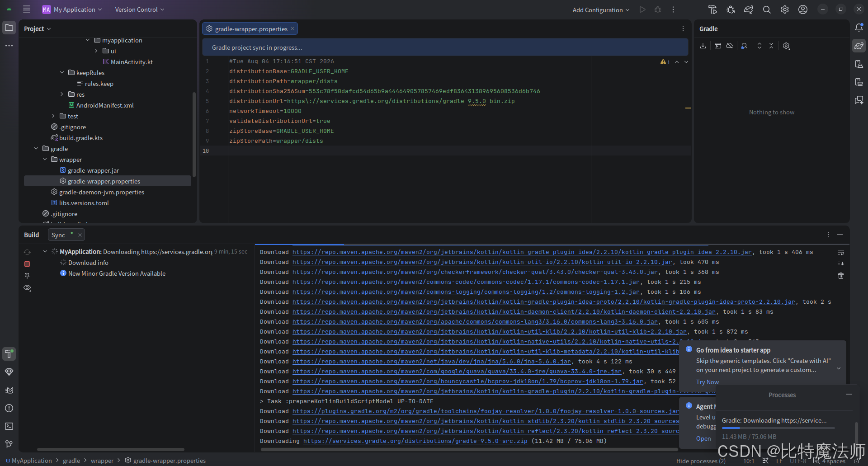
Task: Click the project tree vertical scrollbar
Action: (194, 134)
